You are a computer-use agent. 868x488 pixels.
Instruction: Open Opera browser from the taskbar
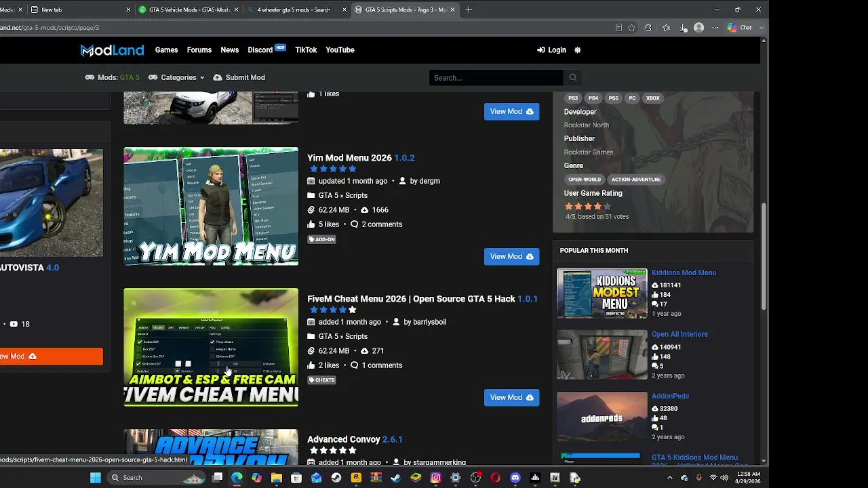[496, 478]
